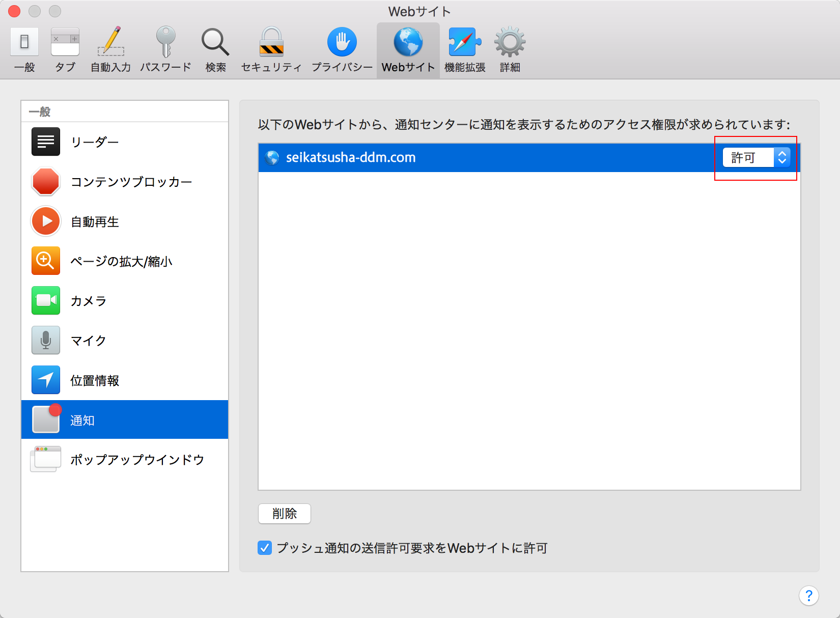Viewport: 840px width, 618px height.
Task: Open the 検索 magnifying glass pane
Action: pyautogui.click(x=216, y=50)
